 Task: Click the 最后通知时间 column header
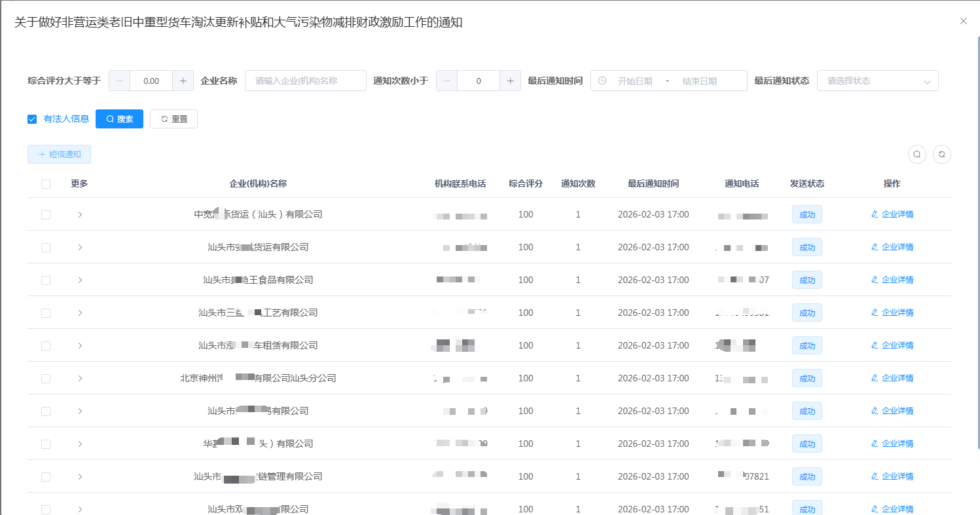[x=653, y=183]
